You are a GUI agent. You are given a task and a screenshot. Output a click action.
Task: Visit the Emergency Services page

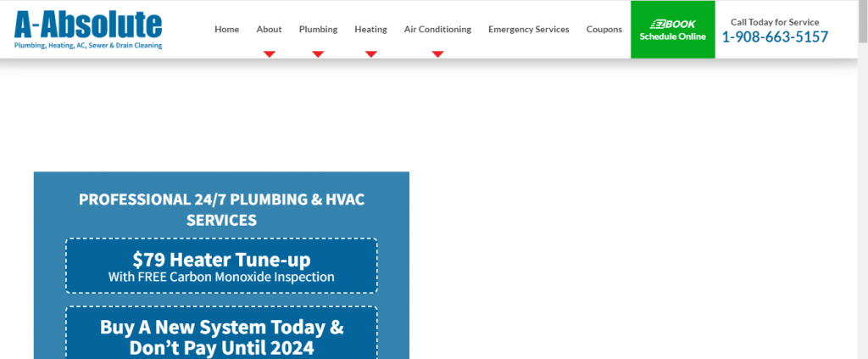[528, 29]
